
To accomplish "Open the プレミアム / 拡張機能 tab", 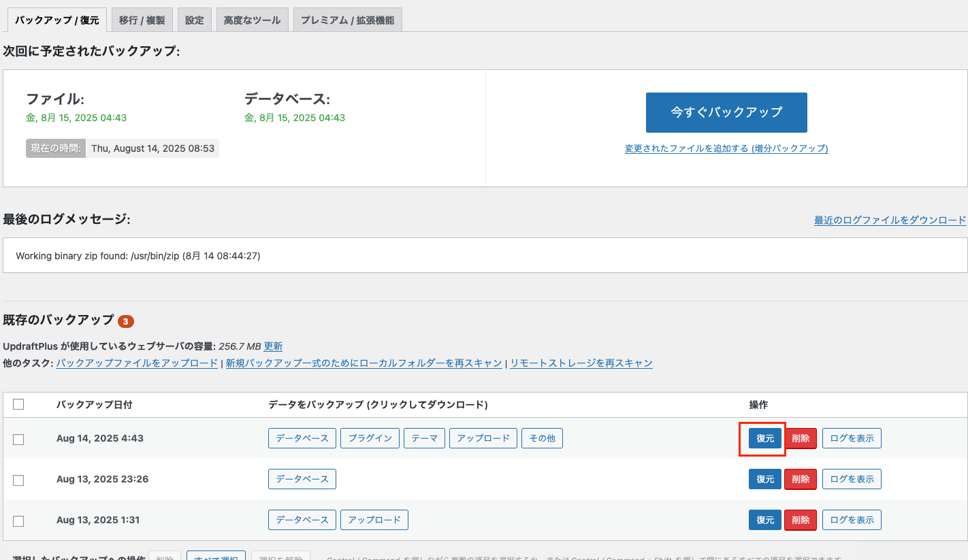I will 348,20.
